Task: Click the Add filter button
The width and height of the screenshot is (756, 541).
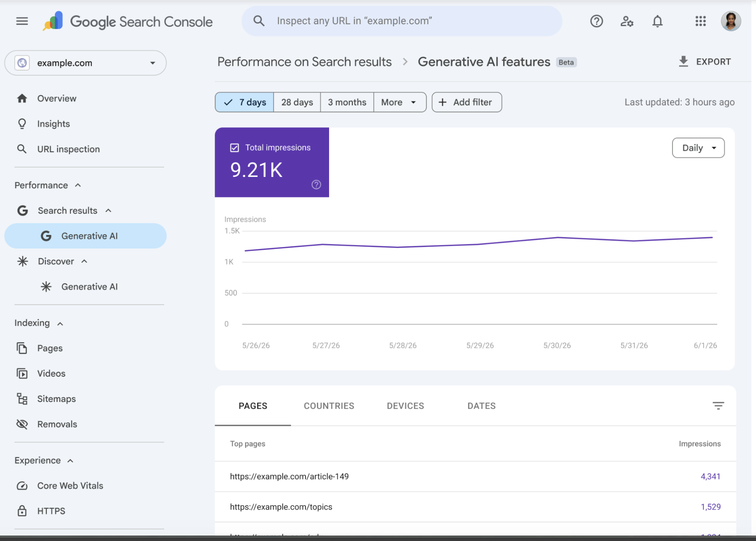Action: click(x=467, y=102)
